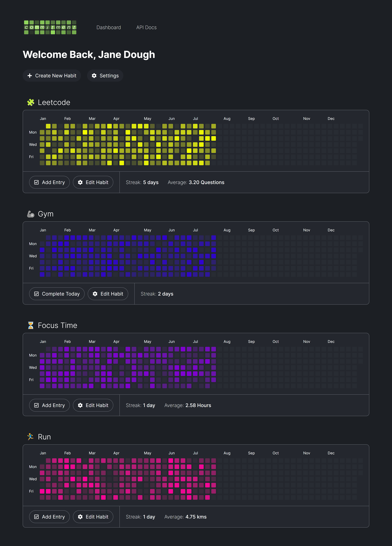Click first Monday cell in Leetcode heatmap

coord(42,132)
